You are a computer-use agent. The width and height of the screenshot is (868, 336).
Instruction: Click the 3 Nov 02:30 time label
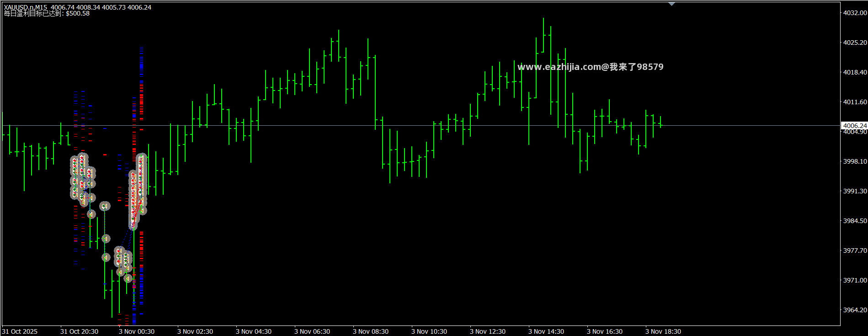pos(195,331)
